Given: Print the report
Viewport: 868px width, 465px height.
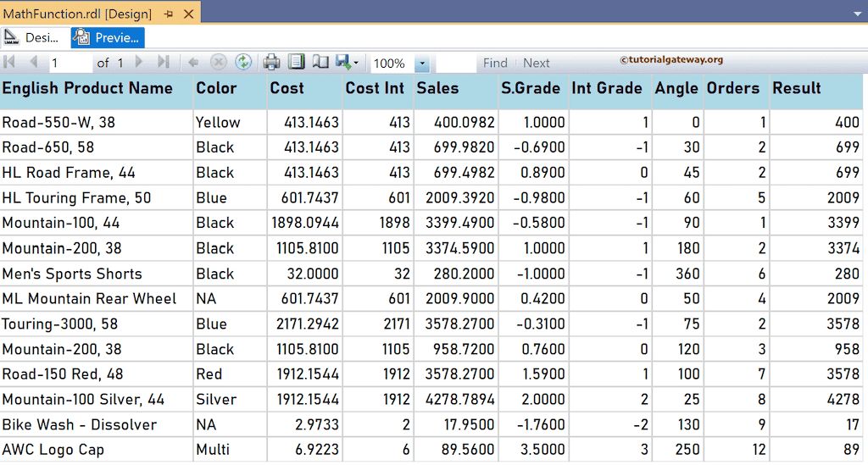Looking at the screenshot, I should tap(271, 62).
